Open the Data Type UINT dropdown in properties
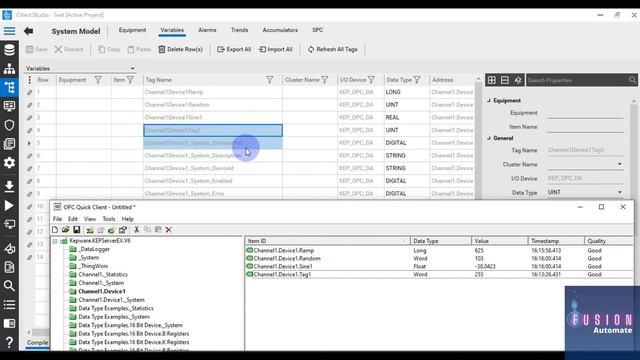The image size is (640, 360). [x=620, y=192]
